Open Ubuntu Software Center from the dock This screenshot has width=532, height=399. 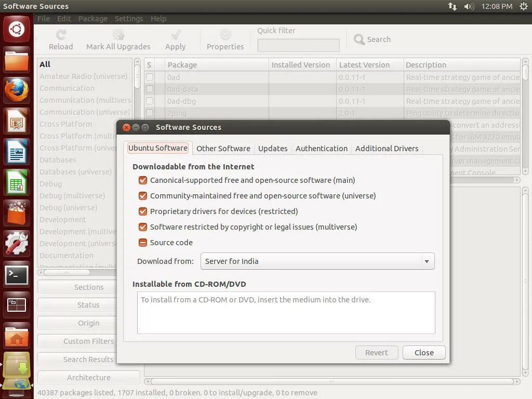point(17,212)
